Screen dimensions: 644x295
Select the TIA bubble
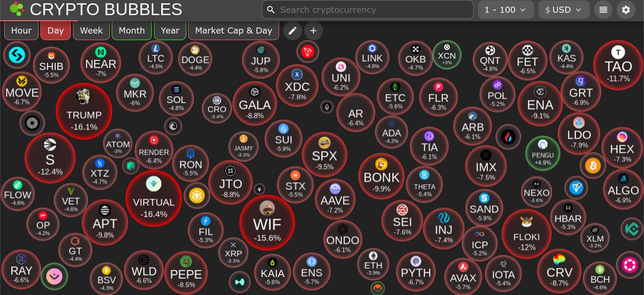click(x=429, y=145)
